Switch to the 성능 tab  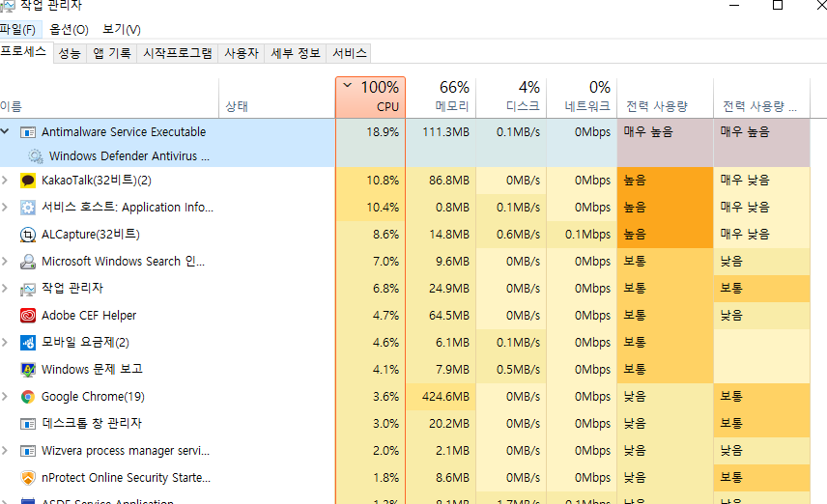[70, 53]
